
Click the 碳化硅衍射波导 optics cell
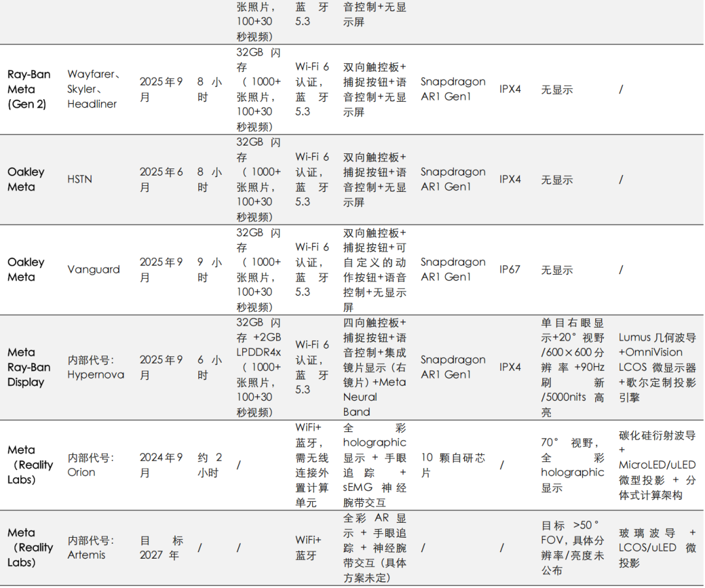[x=657, y=465]
